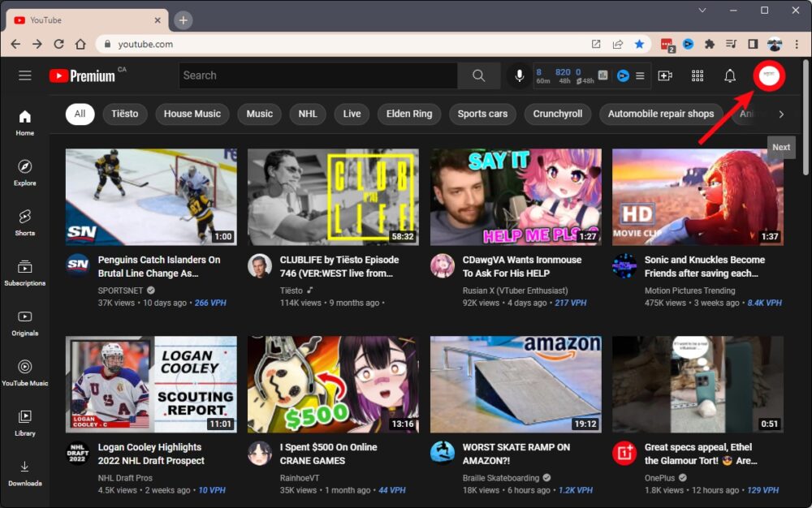
Task: Open the account avatar menu
Action: tap(768, 75)
